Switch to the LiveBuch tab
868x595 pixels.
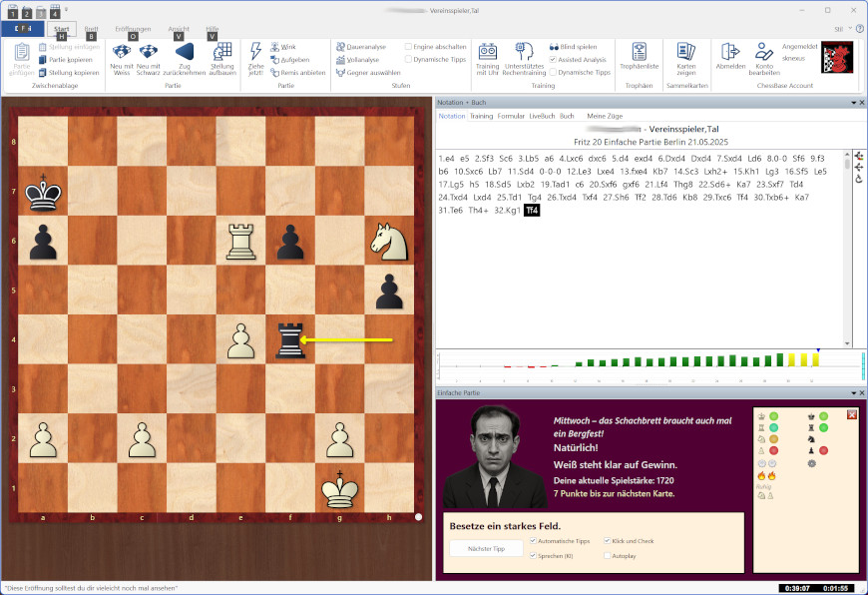click(542, 116)
